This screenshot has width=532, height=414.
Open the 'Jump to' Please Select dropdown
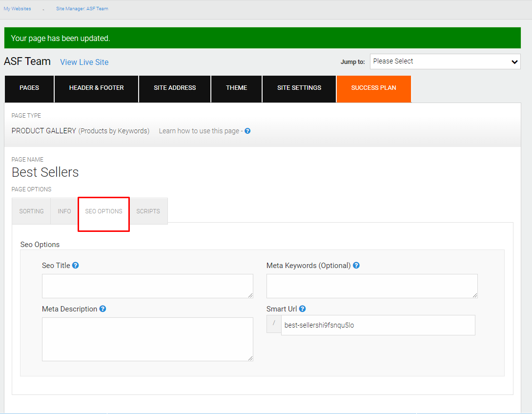coord(445,62)
